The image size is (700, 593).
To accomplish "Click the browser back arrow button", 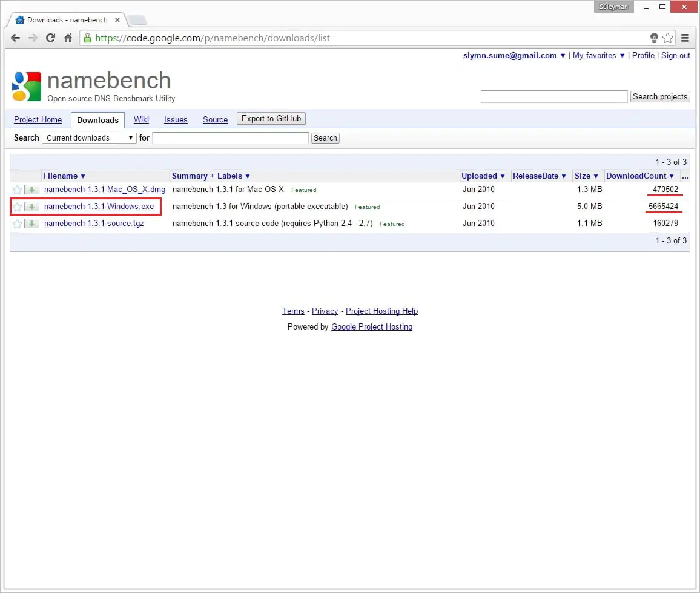I will [16, 38].
